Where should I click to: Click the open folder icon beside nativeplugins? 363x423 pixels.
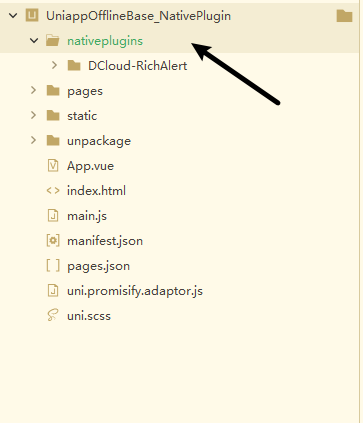53,41
